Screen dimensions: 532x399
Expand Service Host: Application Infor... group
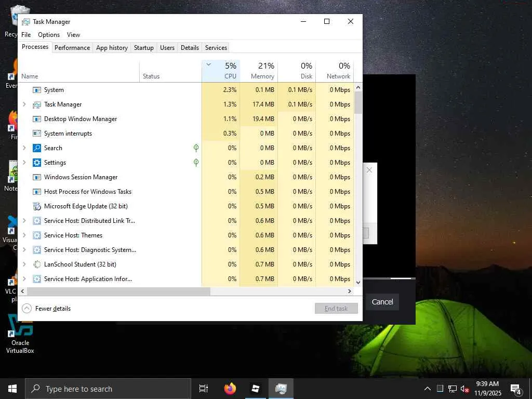tap(24, 279)
